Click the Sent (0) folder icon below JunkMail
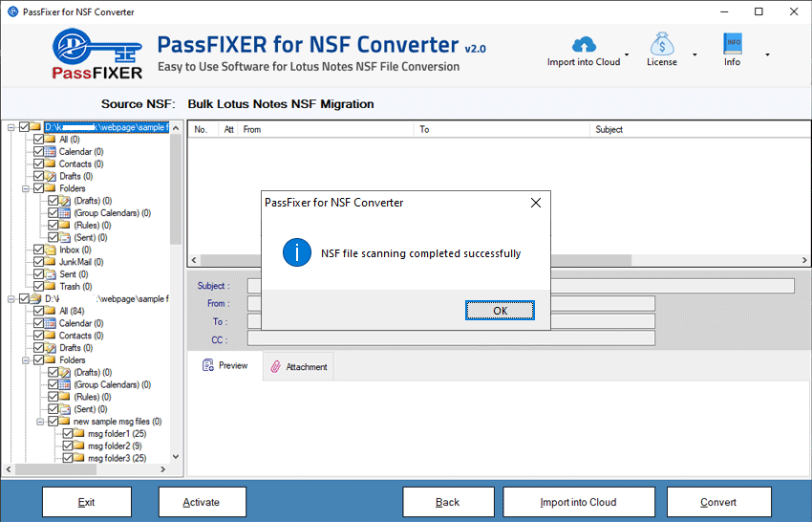This screenshot has width=812, height=522. point(51,274)
